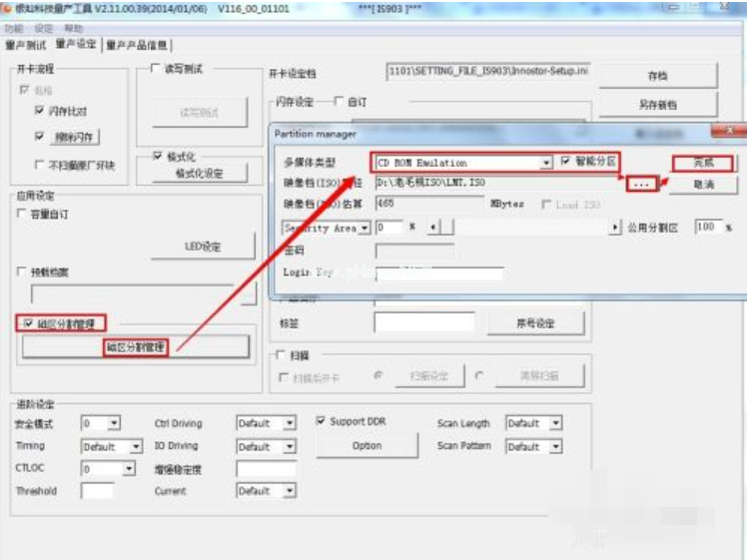
Task: Switch to the 量产产品信息 tab
Action: click(138, 45)
